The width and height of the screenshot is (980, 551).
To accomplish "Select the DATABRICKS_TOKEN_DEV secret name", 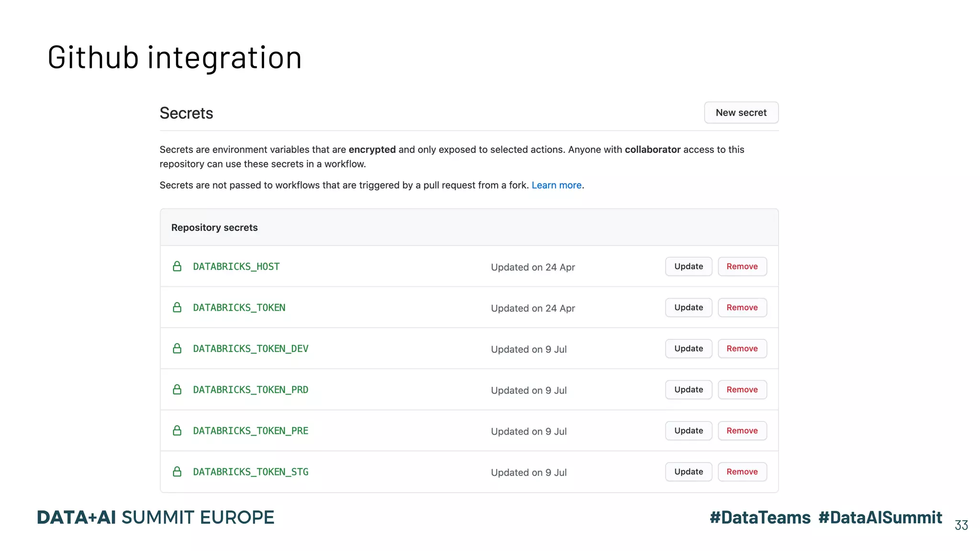I will pos(251,349).
